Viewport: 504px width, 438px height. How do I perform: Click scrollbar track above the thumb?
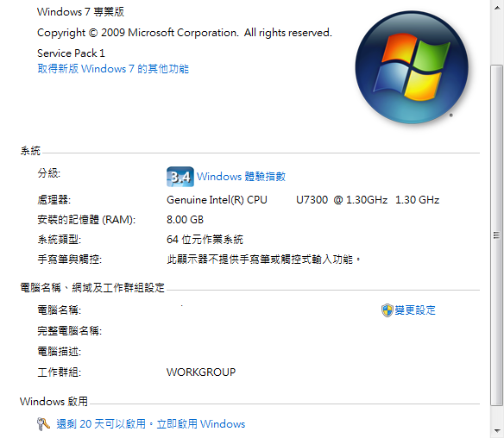(x=497, y=39)
